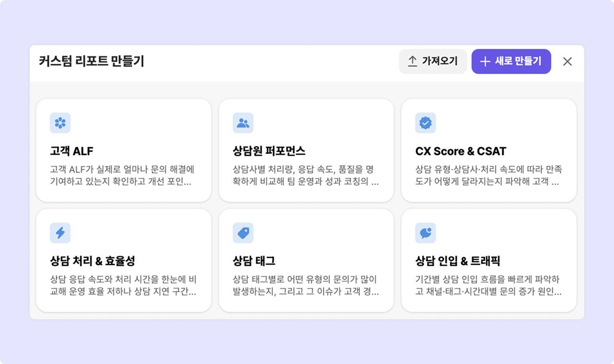This screenshot has width=614, height=364.
Task: Click the 상담원 퍼포먼스 people icon
Action: coord(243,123)
